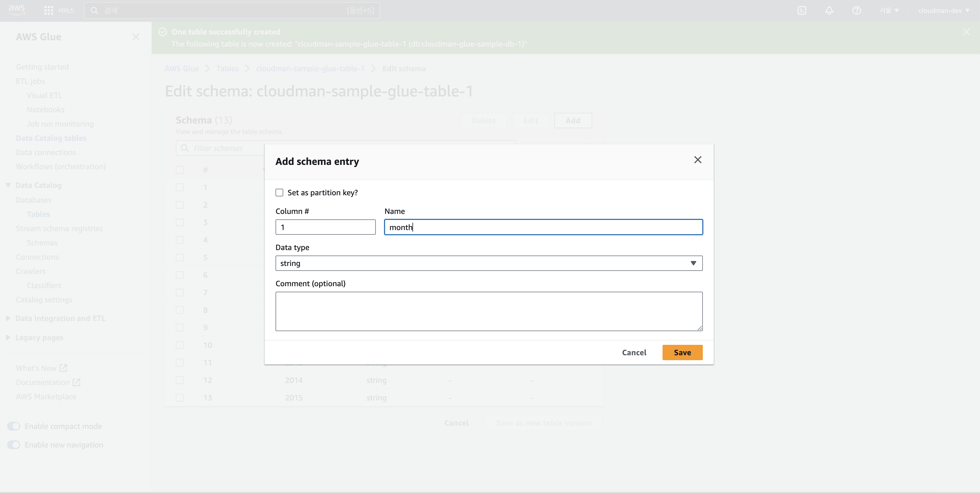Image resolution: width=980 pixels, height=493 pixels.
Task: Toggle Enable new navigation switch
Action: pyautogui.click(x=14, y=445)
